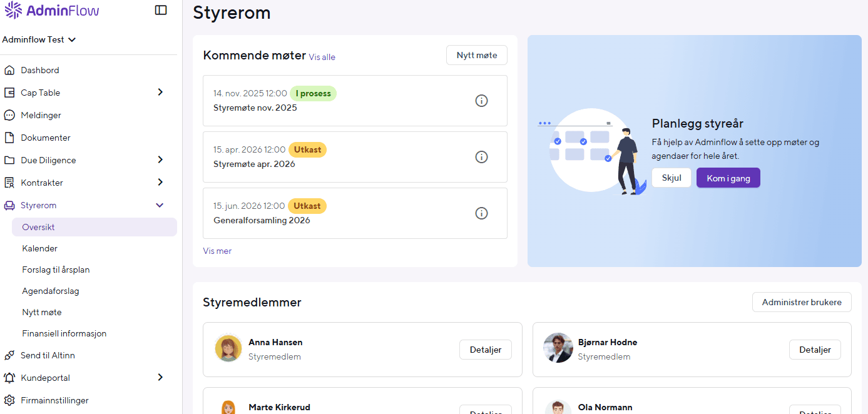Collapse the Styrerom chevron

click(160, 205)
